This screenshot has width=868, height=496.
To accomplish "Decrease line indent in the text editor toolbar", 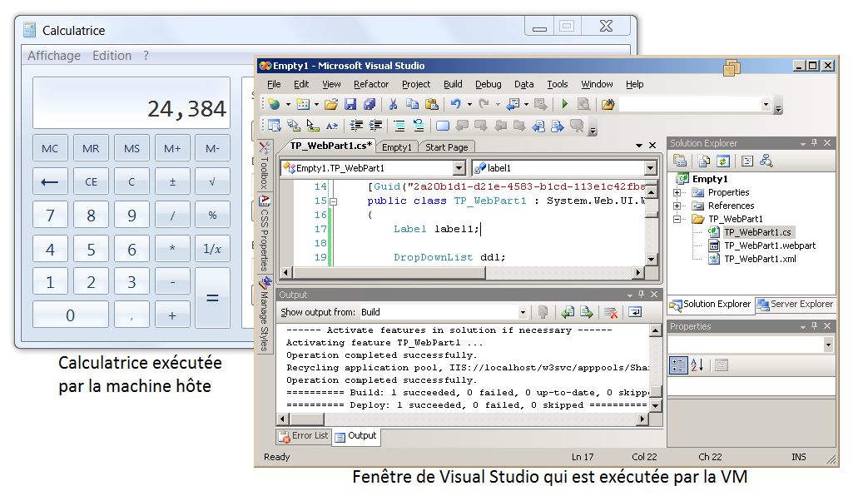I will click(x=356, y=126).
